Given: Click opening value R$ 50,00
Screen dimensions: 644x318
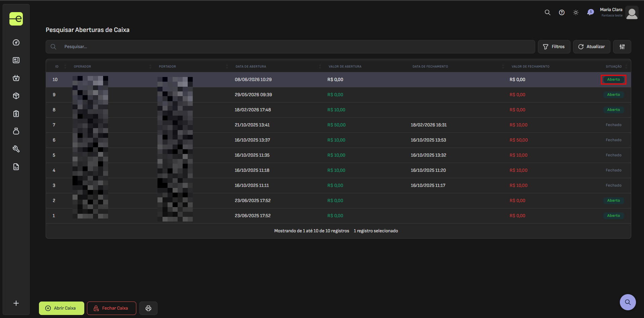Looking at the screenshot, I should [336, 125].
